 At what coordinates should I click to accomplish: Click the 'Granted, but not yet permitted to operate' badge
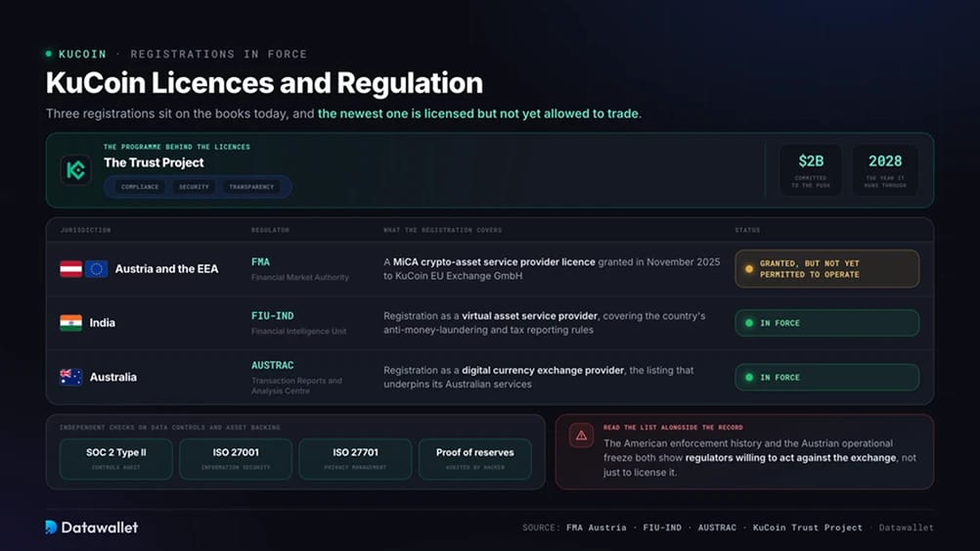click(x=826, y=269)
